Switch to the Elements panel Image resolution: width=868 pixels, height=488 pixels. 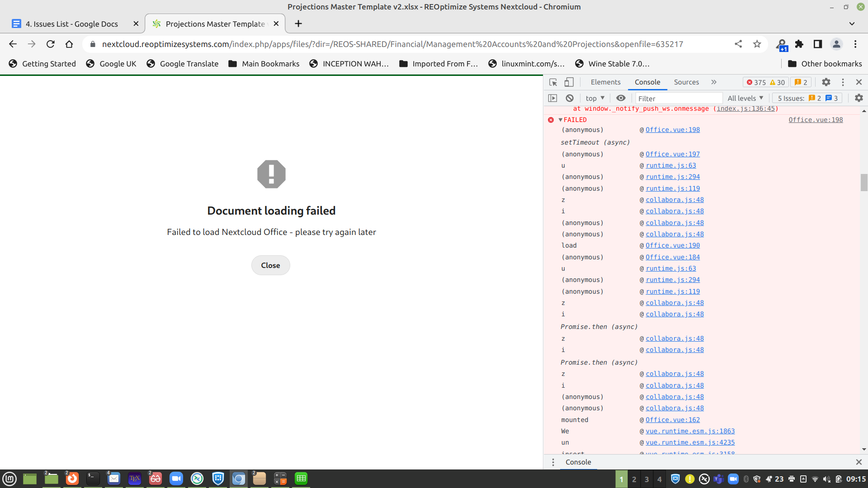[605, 82]
